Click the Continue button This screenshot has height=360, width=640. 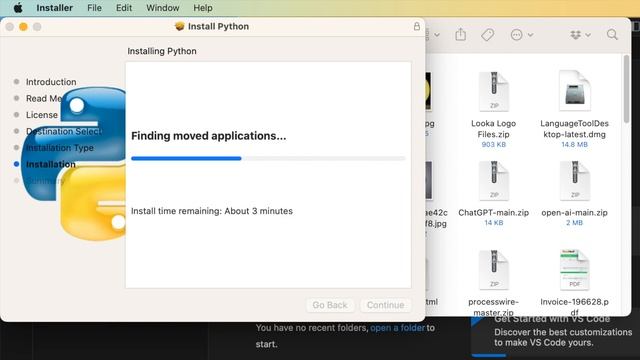385,305
